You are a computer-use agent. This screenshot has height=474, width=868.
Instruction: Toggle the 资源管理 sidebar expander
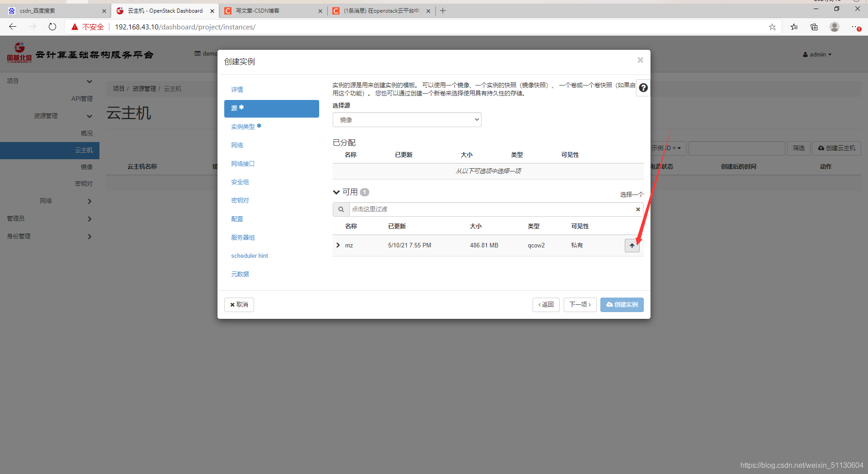pyautogui.click(x=90, y=116)
